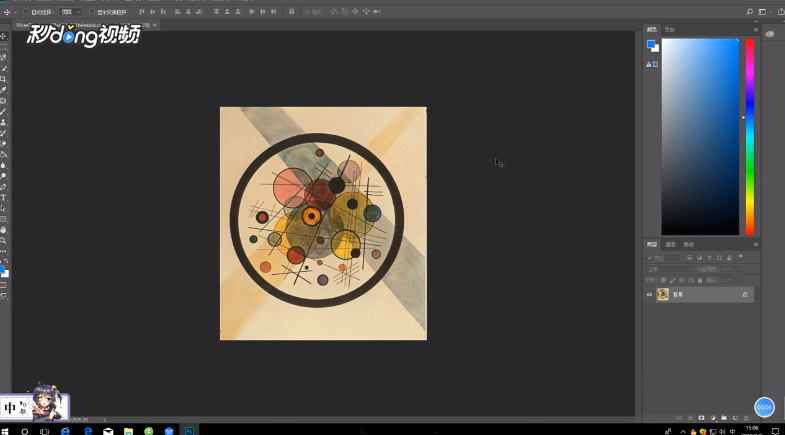This screenshot has height=435, width=785.
Task: Open the Color panel flyout menu
Action: (755, 30)
